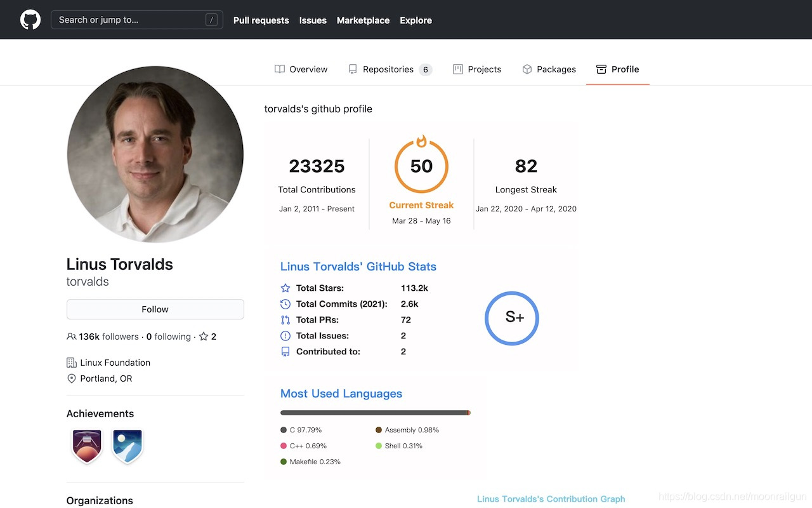Switch to the Repositories tab
Image resolution: width=812 pixels, height=508 pixels.
tap(390, 69)
